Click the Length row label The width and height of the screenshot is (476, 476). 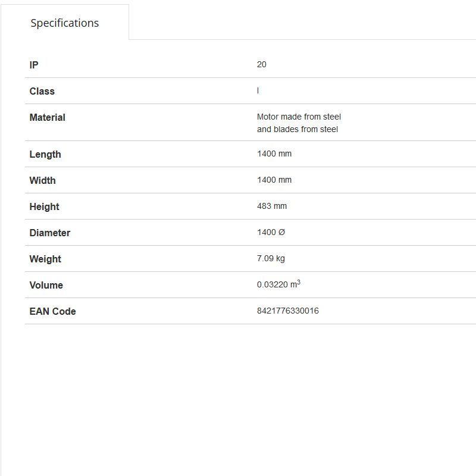coord(45,154)
